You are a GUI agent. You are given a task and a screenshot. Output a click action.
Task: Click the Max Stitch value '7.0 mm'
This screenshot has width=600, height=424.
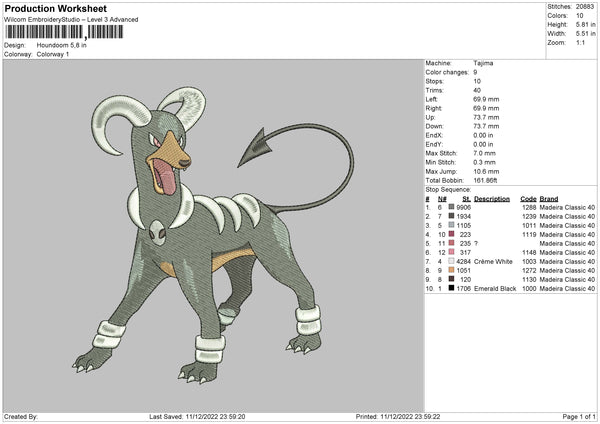[x=484, y=153]
